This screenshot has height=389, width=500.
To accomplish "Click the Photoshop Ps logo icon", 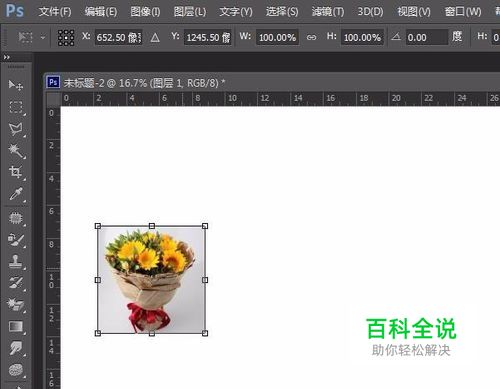I will tap(15, 11).
